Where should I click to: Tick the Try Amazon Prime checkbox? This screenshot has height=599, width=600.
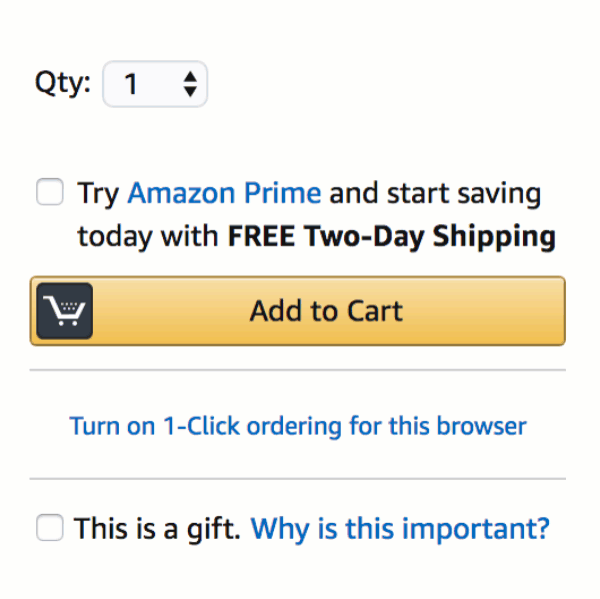click(50, 191)
